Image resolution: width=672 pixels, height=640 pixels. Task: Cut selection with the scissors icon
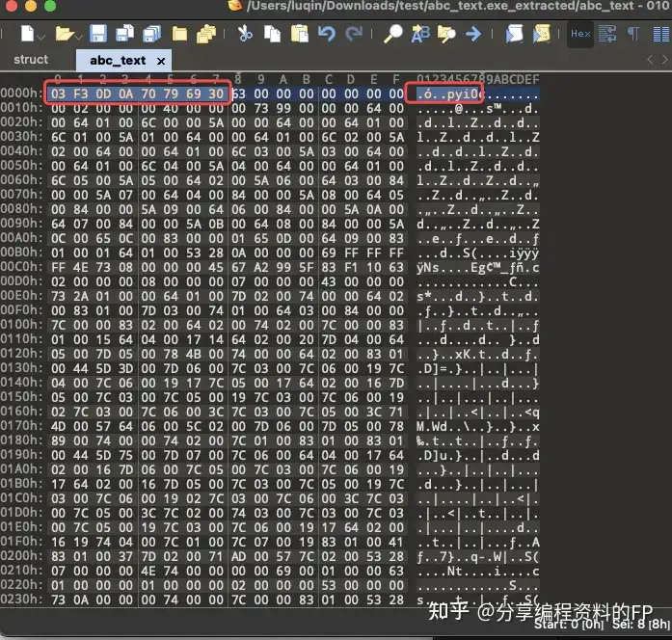point(245,34)
